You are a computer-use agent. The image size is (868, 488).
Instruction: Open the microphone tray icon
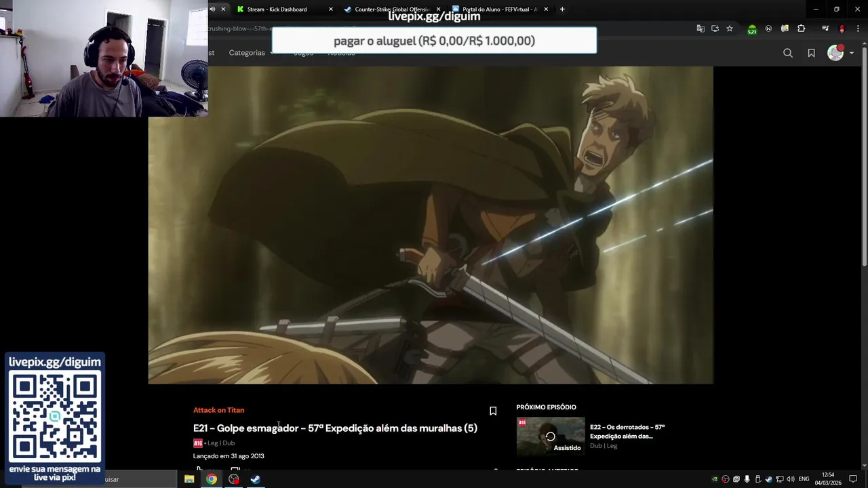(747, 479)
